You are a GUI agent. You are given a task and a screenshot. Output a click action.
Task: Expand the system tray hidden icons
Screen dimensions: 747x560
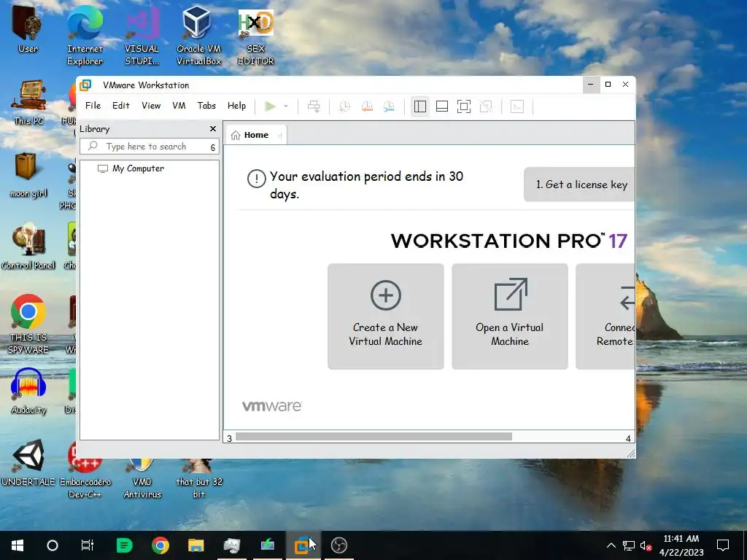coord(611,545)
